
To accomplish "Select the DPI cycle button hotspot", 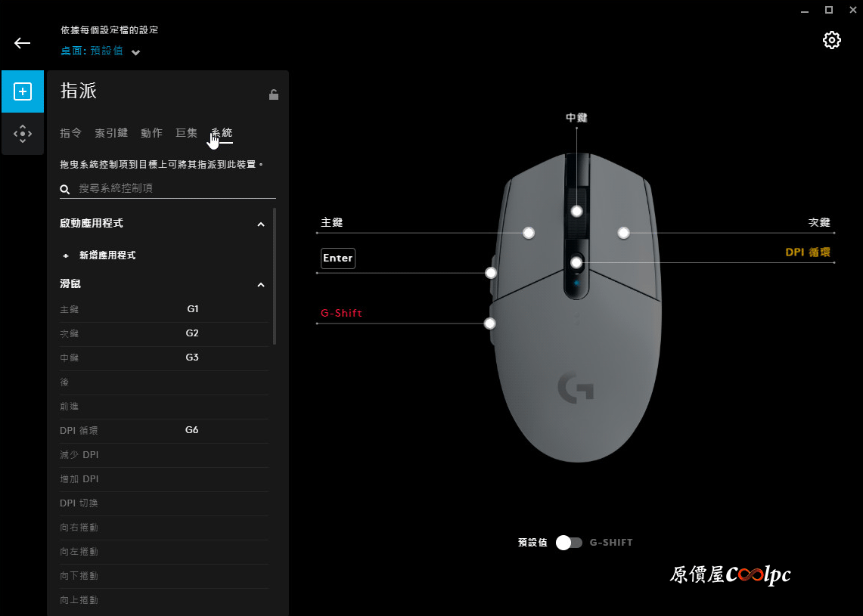I will coord(576,263).
